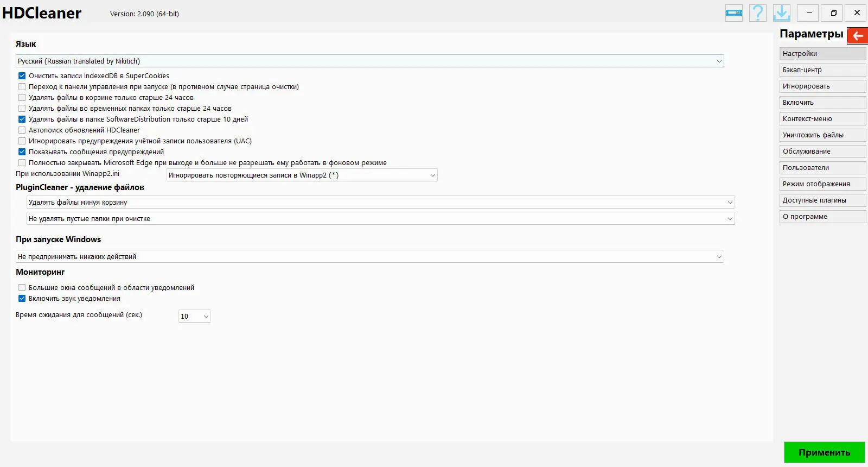Click 'При использовании Winapp2.ini' label
Screen dimensions: 868x467
[67, 174]
